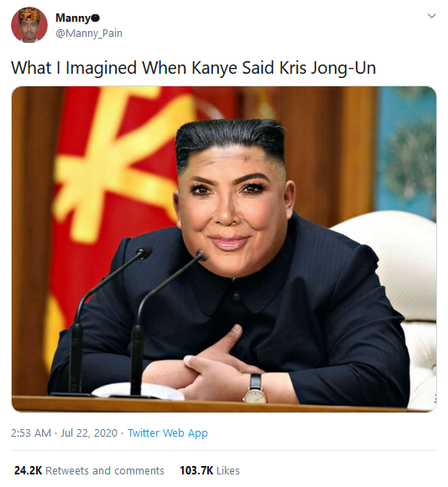Show who liked via Likes label

(x=228, y=470)
